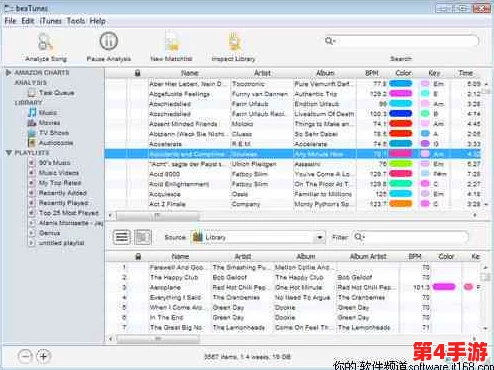Click the color swatch for Act 2 Finale
The image size is (494, 370).
400,204
